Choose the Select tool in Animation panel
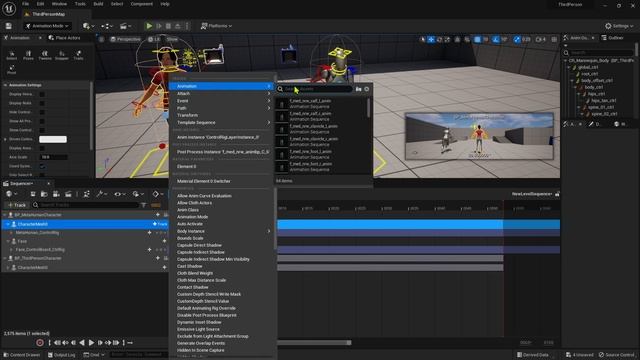The image size is (640, 360). tap(11, 56)
